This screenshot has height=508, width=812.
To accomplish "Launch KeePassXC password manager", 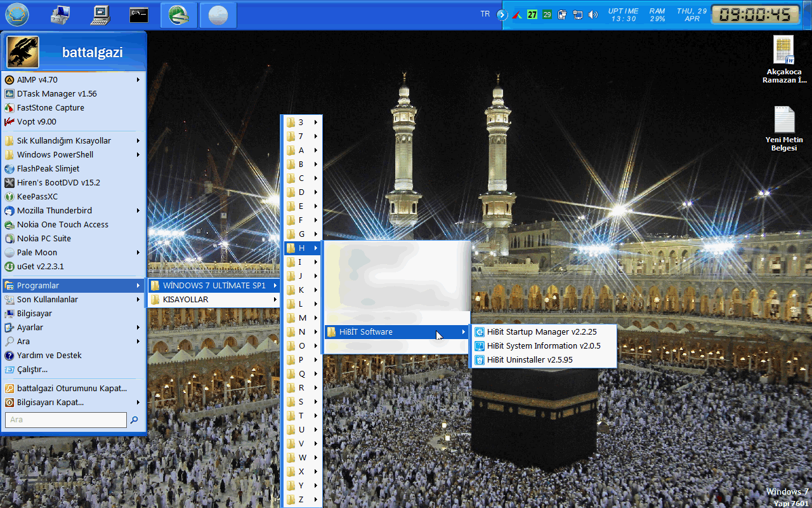I will [x=74, y=197].
